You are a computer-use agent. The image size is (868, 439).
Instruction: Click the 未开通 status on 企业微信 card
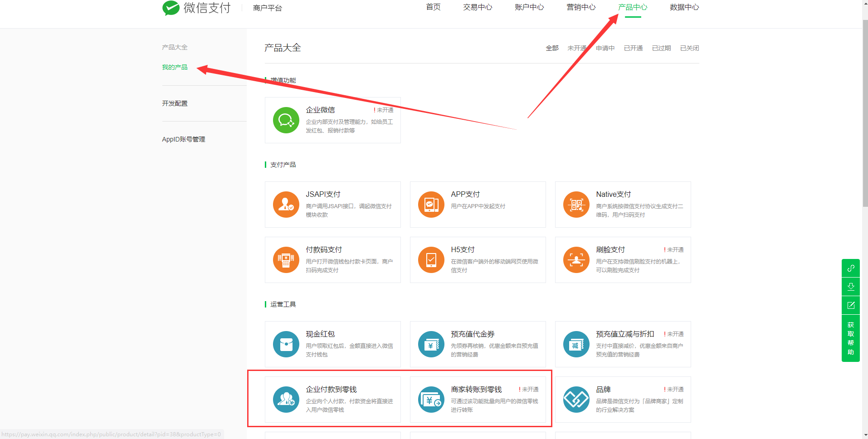pyautogui.click(x=384, y=110)
